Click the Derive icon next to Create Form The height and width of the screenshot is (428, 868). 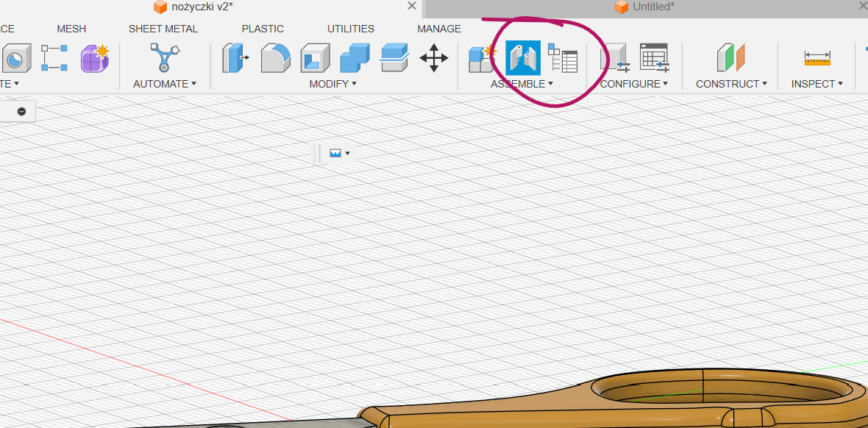coord(54,58)
